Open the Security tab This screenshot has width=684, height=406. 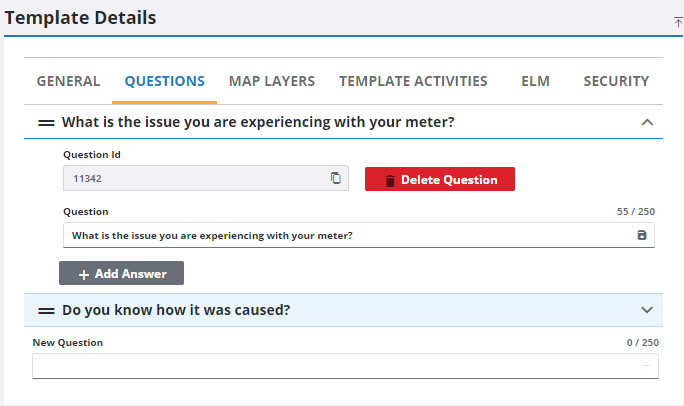(616, 81)
